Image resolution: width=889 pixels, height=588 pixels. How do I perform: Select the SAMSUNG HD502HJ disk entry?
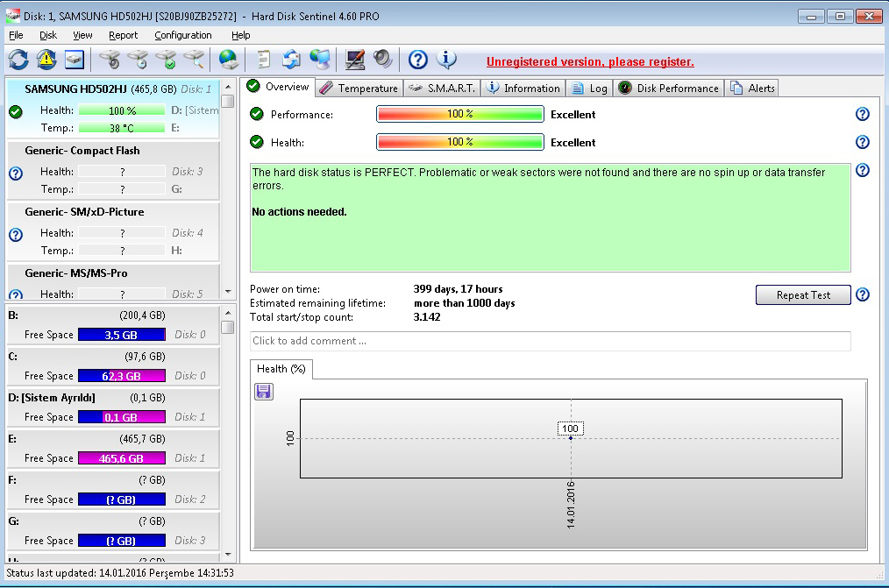coord(113,108)
